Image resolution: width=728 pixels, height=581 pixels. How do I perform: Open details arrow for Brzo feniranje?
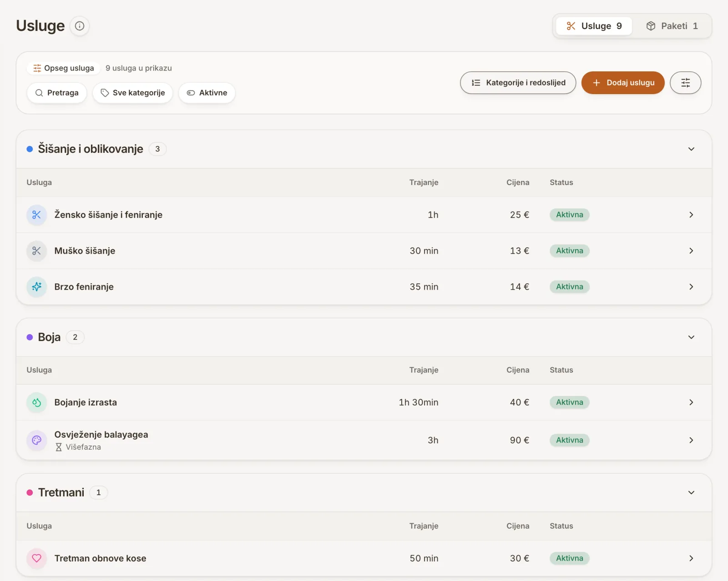click(x=691, y=287)
